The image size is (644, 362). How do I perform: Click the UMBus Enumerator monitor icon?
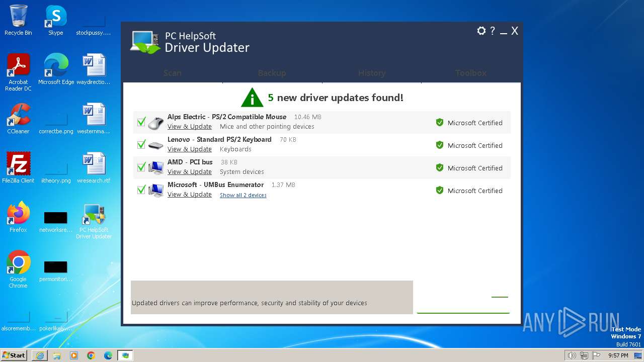click(156, 191)
